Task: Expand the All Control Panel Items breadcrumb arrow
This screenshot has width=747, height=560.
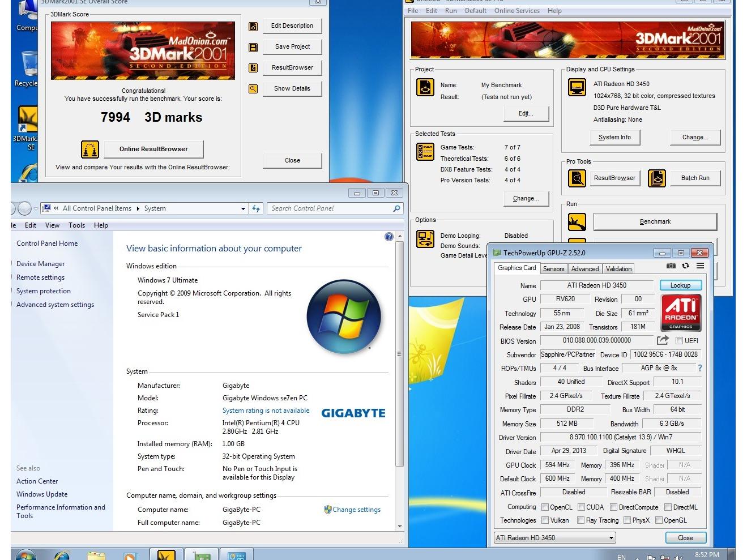Action: click(x=138, y=209)
